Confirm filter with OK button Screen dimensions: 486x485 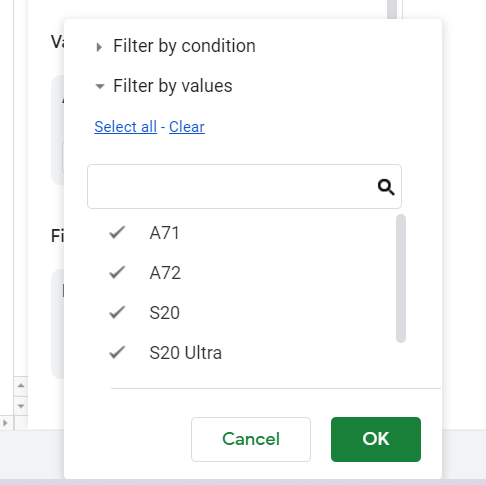(376, 439)
